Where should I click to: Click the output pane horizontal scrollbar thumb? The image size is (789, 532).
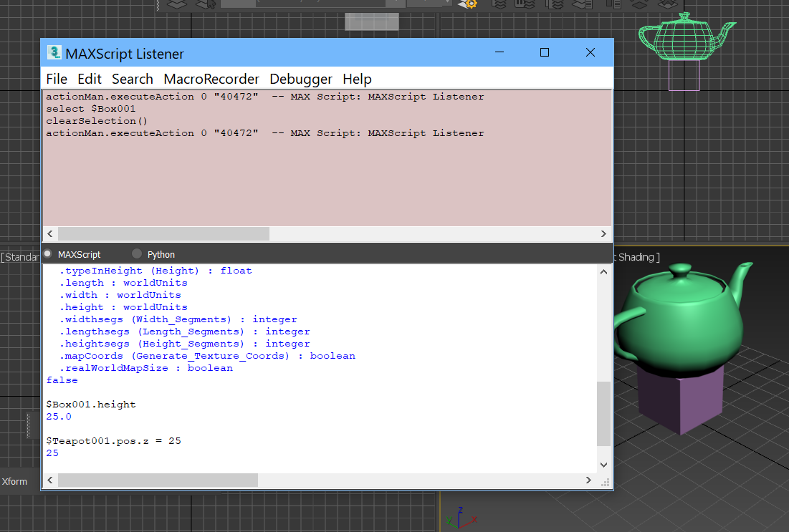pos(158,480)
